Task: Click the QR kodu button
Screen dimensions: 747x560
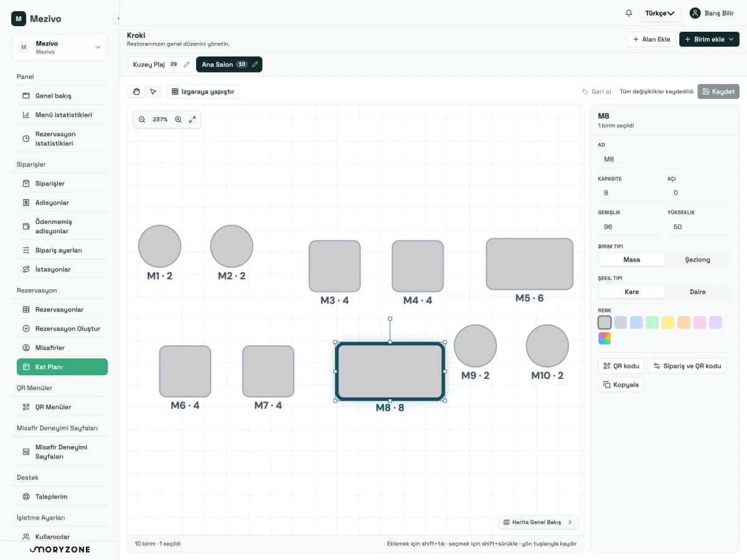Action: 621,366
